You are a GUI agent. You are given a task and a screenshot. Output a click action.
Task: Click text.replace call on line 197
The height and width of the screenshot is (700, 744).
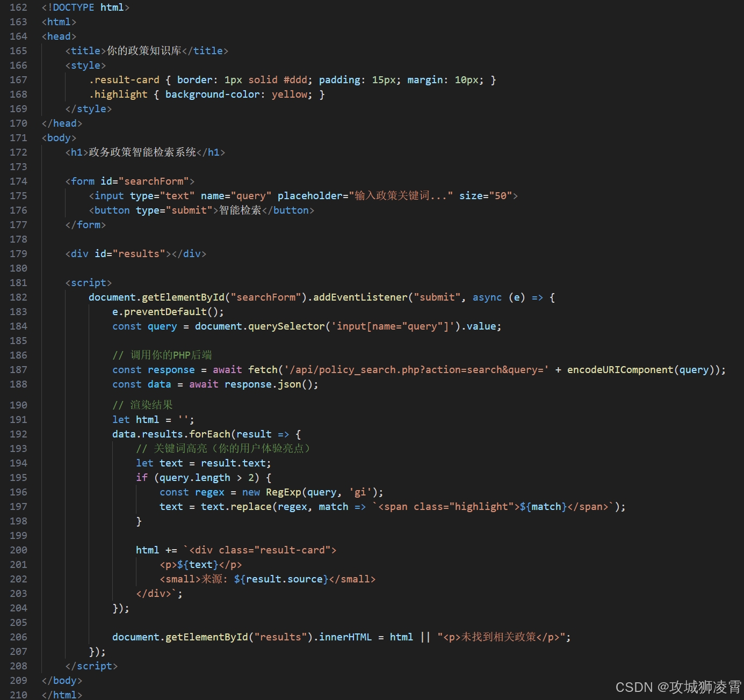(236, 507)
